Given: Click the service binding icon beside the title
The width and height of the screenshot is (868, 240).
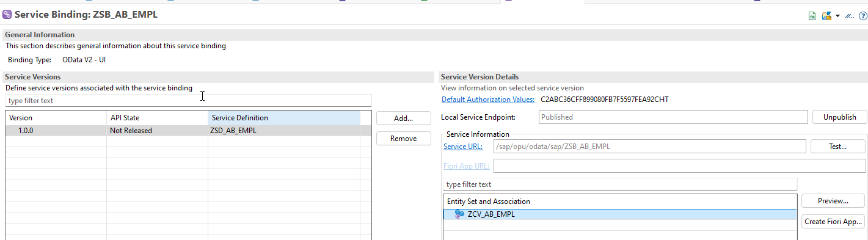Looking at the screenshot, I should [7, 14].
